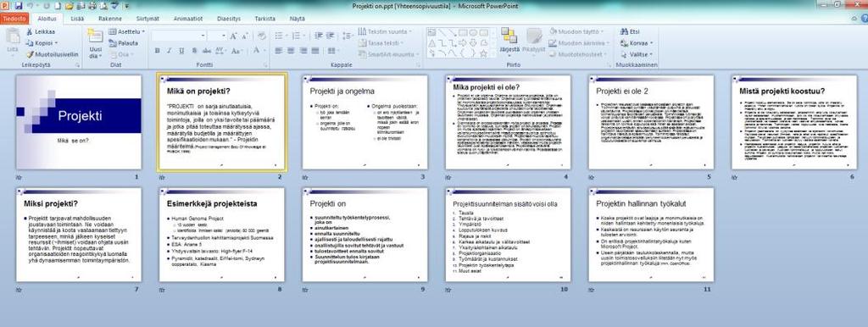This screenshot has height=327, width=868.
Task: Open the Diaesitys ribbon tab
Action: (229, 19)
